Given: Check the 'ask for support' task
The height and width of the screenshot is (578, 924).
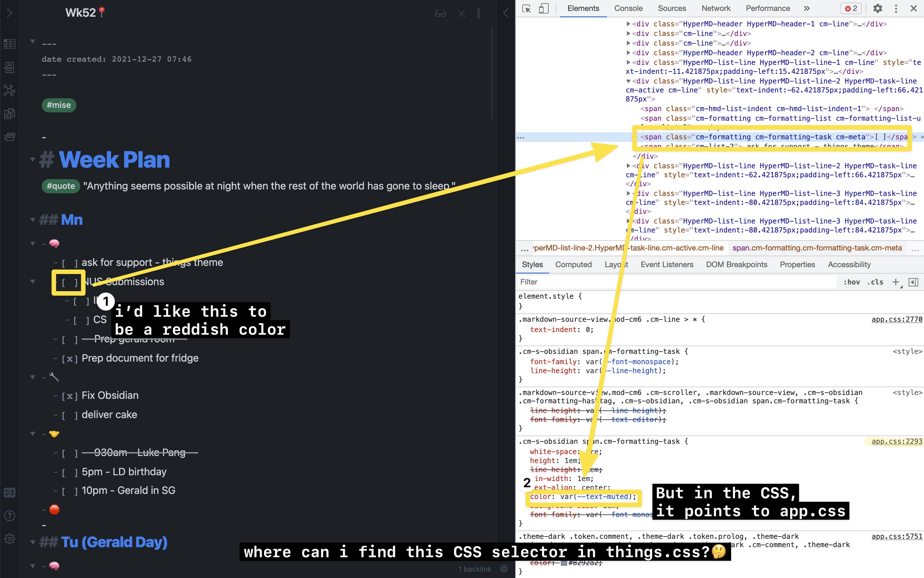Looking at the screenshot, I should tap(70, 263).
